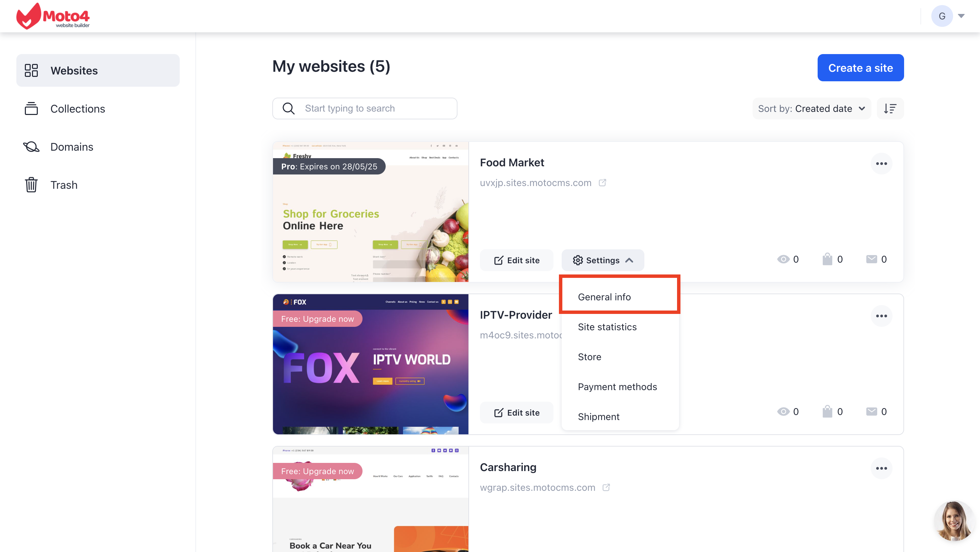Click the messages envelope icon on IPTV-Provider

871,412
